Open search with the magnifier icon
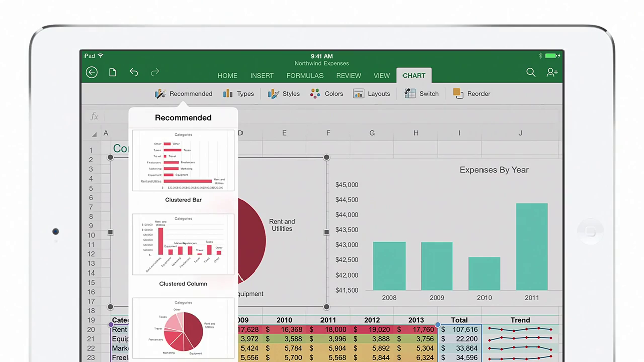 tap(531, 72)
